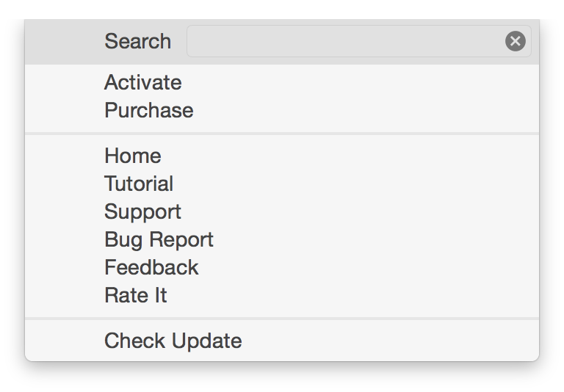Open the Purchase option

(149, 110)
